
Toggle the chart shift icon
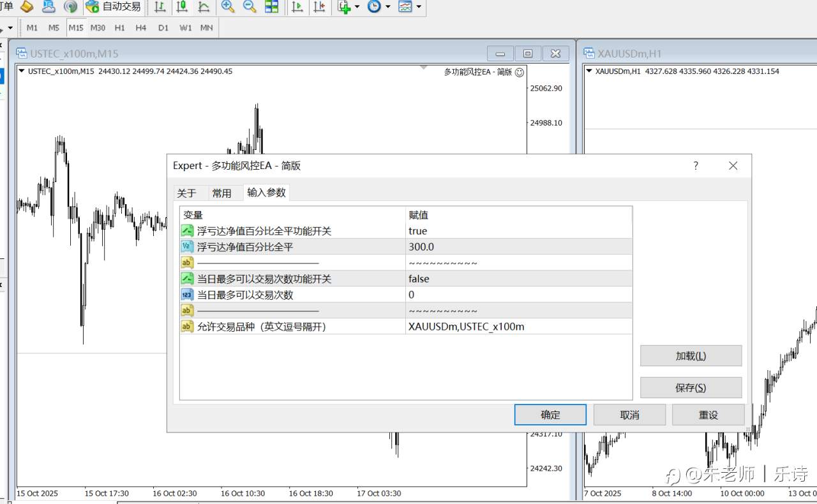point(319,7)
